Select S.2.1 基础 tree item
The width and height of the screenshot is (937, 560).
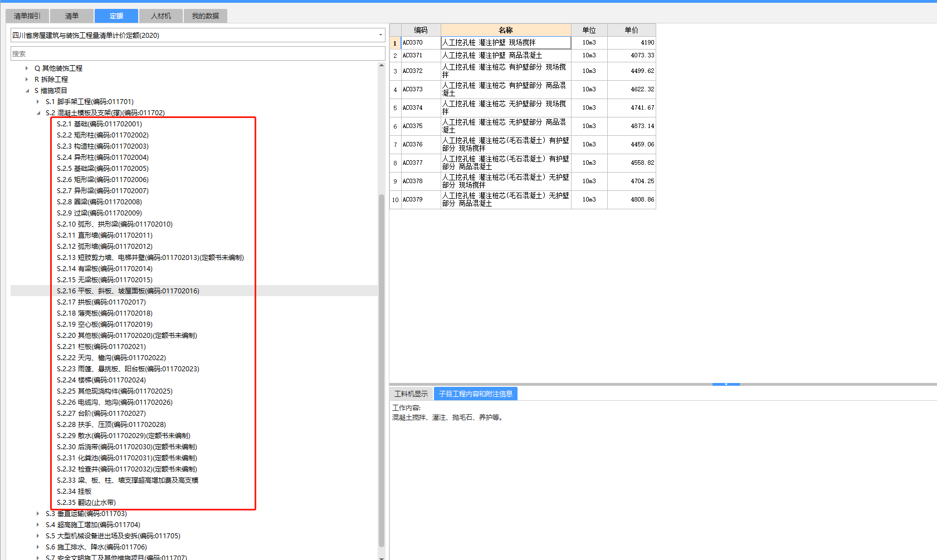coord(99,124)
